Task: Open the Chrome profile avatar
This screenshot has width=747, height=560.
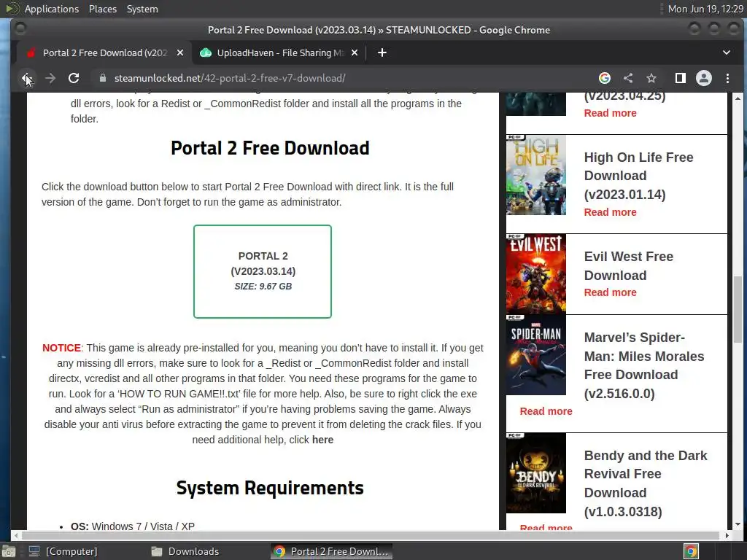Action: pos(704,78)
